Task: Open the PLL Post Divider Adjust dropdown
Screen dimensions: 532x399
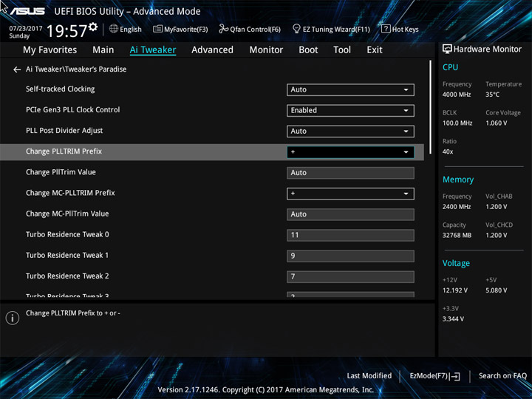Action: [x=350, y=132]
